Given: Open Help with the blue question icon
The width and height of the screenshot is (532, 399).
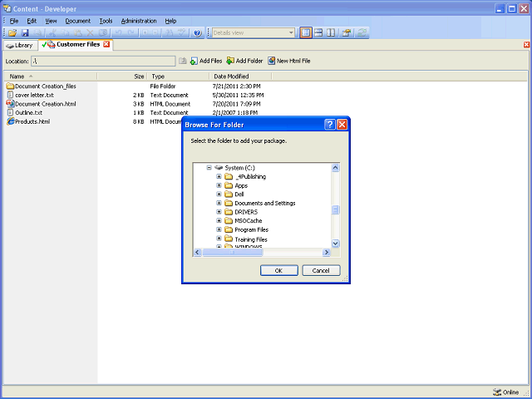Looking at the screenshot, I should point(197,33).
